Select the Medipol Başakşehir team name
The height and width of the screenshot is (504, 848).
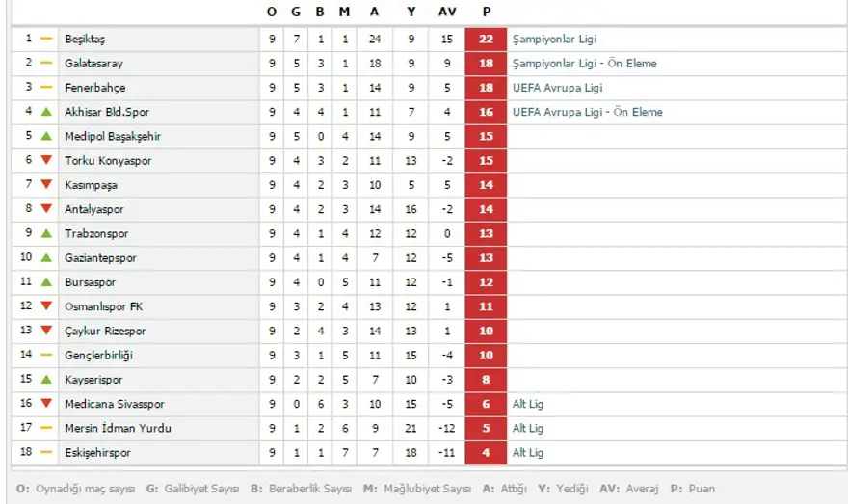tap(113, 136)
